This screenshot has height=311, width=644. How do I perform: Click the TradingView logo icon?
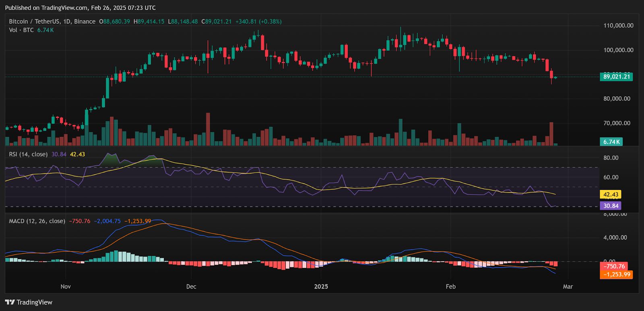[10, 302]
